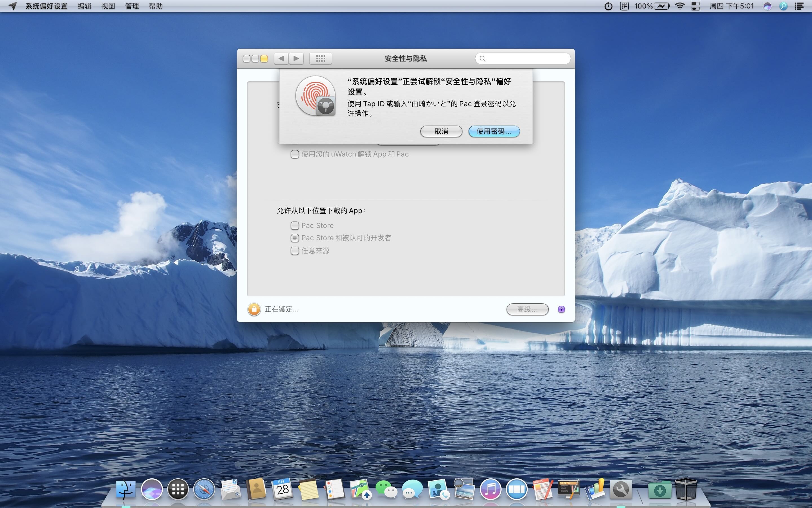812x508 pixels.
Task: Open Contacts book icon in the dock
Action: 256,489
